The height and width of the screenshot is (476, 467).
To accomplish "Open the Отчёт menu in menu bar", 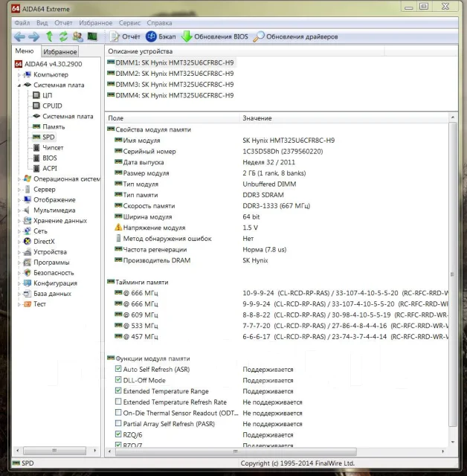I will tap(63, 23).
